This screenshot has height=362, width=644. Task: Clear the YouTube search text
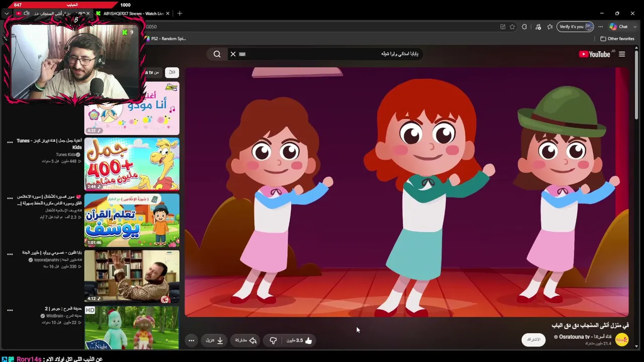pyautogui.click(x=233, y=54)
